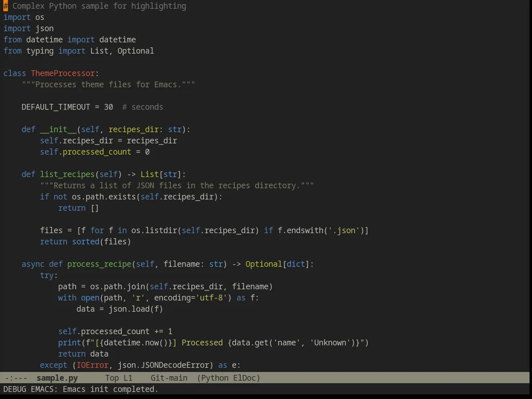This screenshot has height=399, width=532.
Task: Click the echo area message 'Emacs init completed.'
Action: point(110,389)
